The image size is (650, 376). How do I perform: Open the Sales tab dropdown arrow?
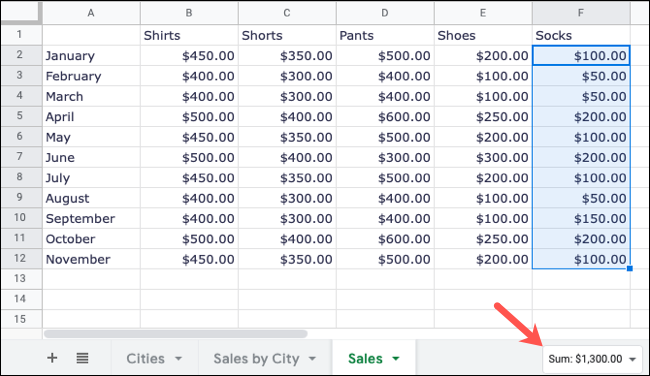click(396, 359)
